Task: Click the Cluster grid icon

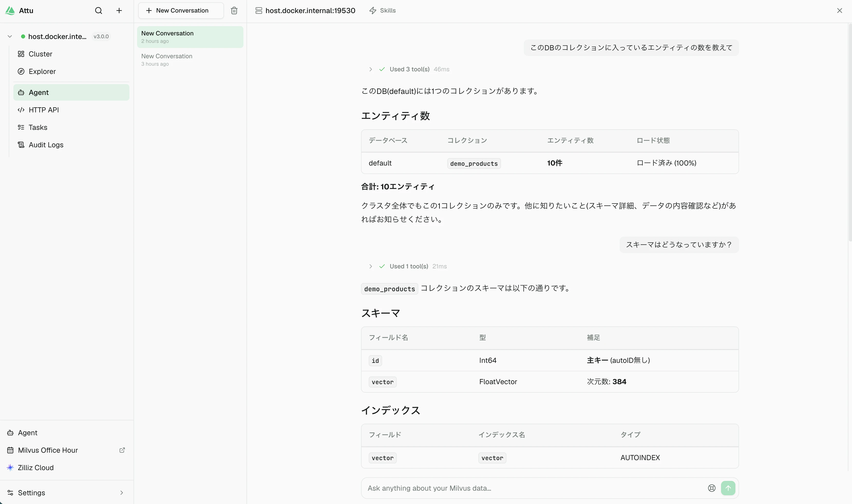Action: [x=21, y=54]
